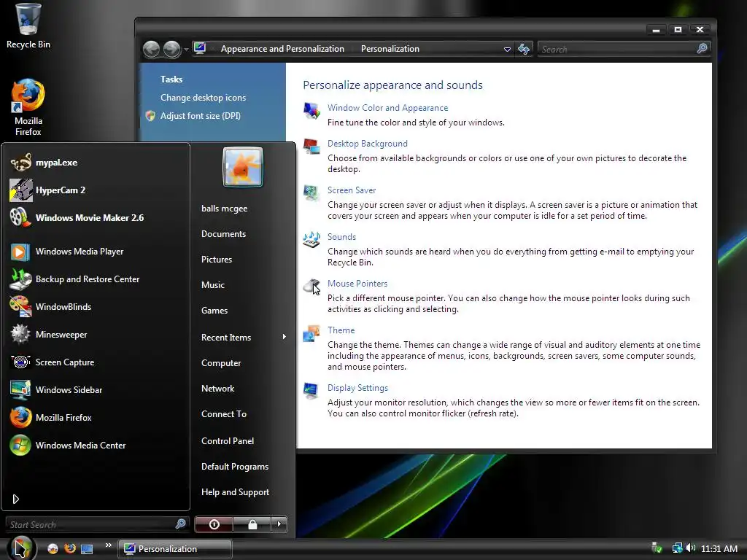The image size is (747, 560).
Task: Open Control Panel from Start menu
Action: (x=228, y=441)
